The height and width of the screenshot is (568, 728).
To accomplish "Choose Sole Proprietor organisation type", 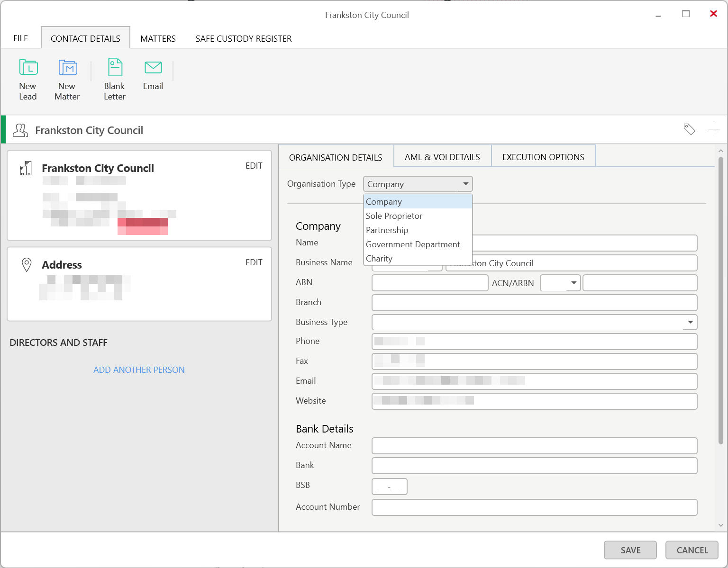I will coord(394,216).
